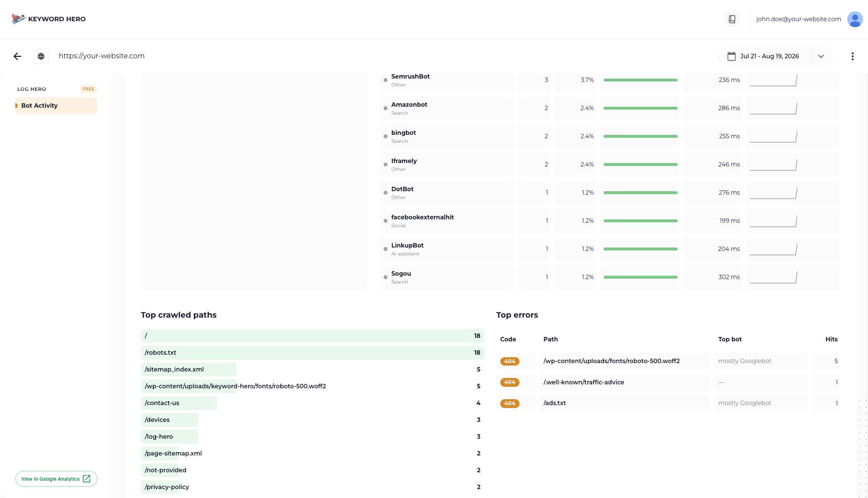Click the 236 ms response time value
The image size is (868, 498).
tap(729, 80)
